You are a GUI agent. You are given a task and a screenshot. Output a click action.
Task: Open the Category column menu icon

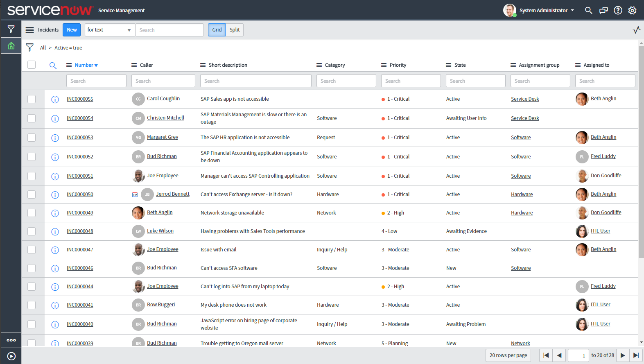point(319,65)
